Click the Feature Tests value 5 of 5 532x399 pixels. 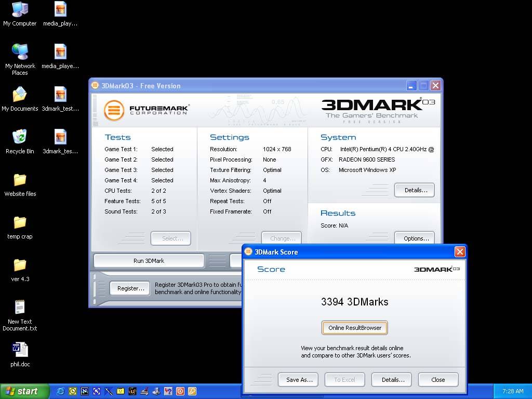(x=158, y=201)
